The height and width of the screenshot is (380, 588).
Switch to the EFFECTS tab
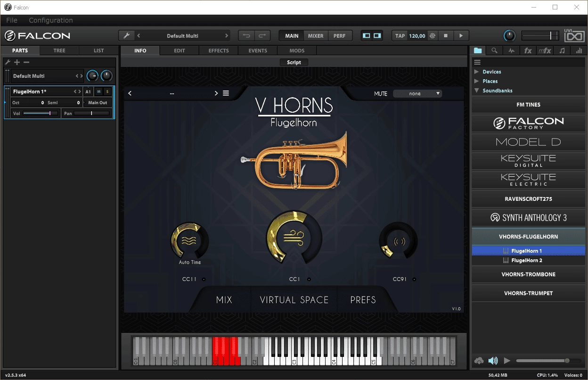pos(219,50)
